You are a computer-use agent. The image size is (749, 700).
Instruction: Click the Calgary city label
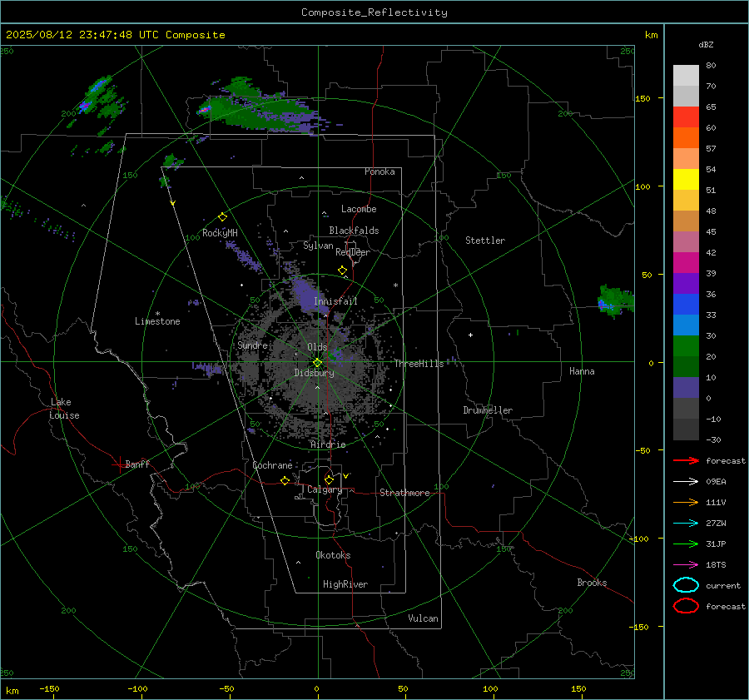pos(325,489)
